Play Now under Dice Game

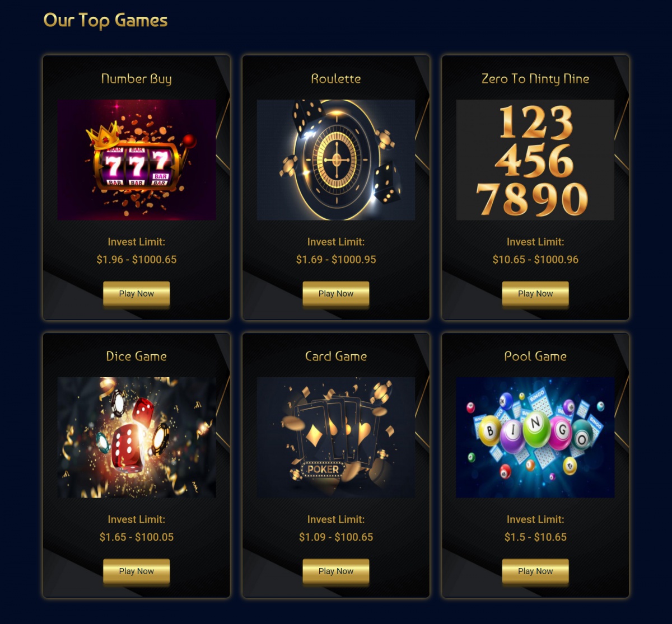point(137,571)
